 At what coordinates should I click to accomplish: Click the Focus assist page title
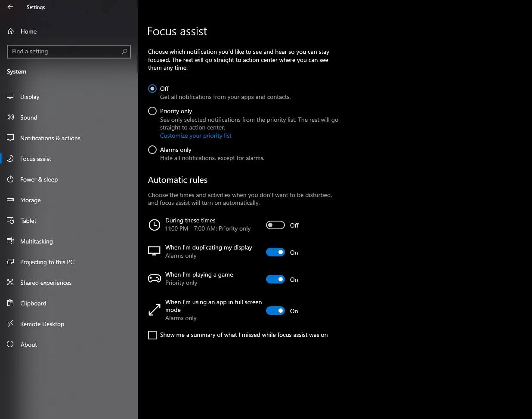(x=177, y=31)
